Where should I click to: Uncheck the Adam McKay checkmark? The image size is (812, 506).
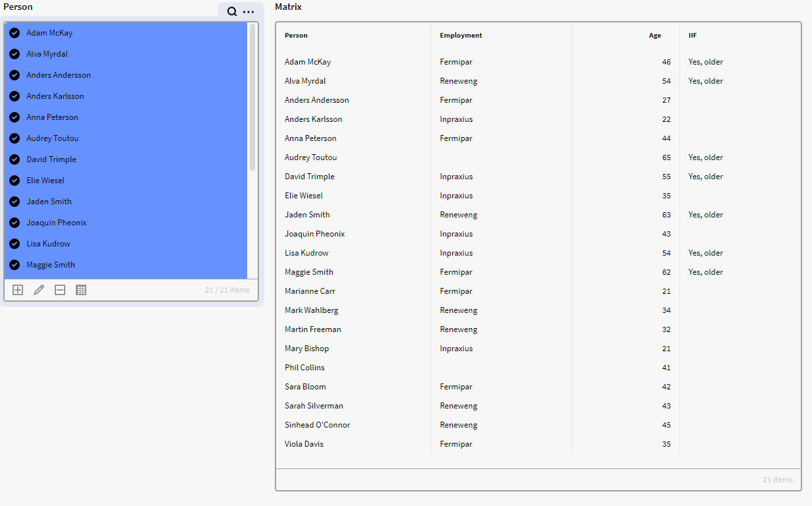coord(14,33)
